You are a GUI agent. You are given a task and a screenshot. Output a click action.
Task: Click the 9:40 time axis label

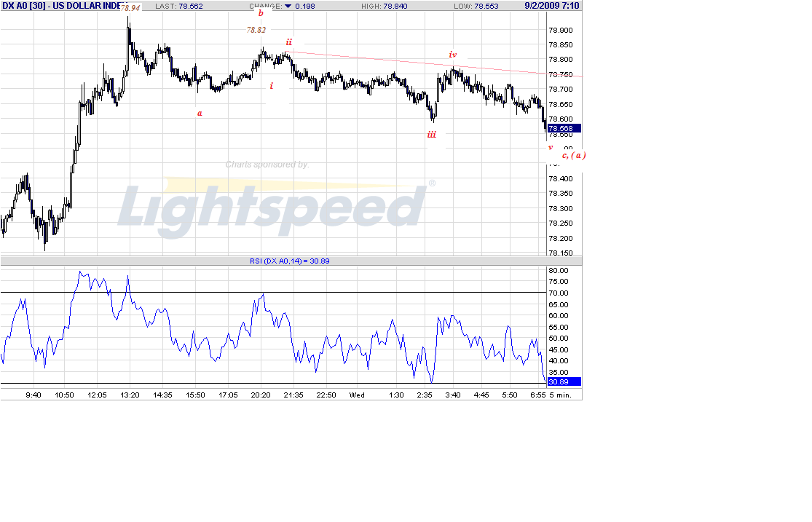[33, 395]
